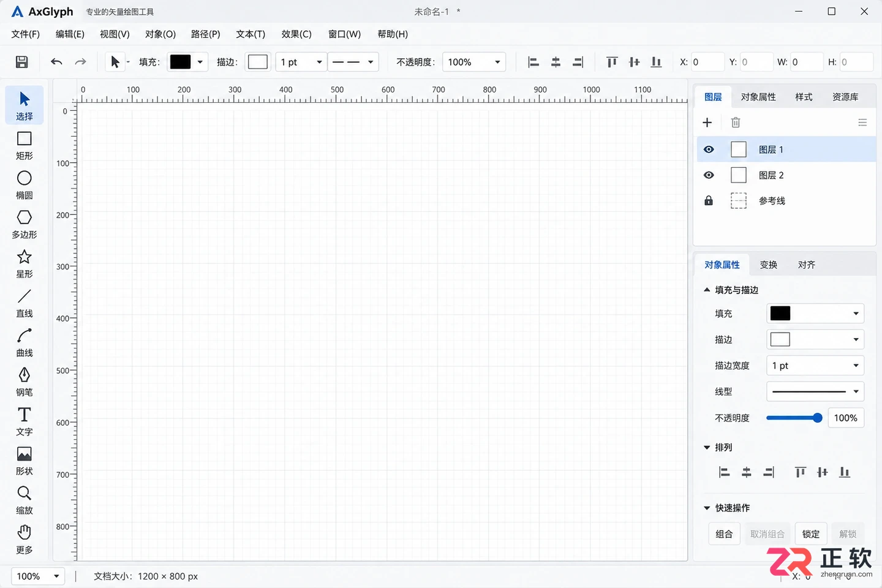The width and height of the screenshot is (882, 588).
Task: Hide 图层 1 using its eye icon
Action: (x=709, y=149)
